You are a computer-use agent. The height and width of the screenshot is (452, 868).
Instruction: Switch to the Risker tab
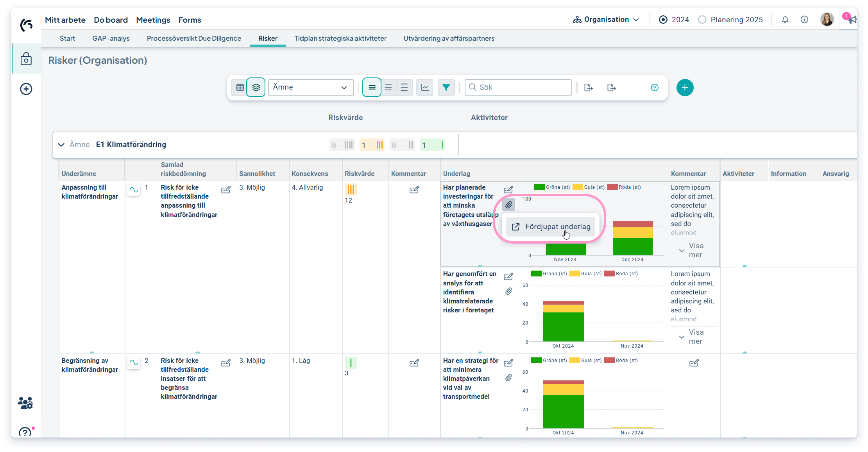coord(268,38)
